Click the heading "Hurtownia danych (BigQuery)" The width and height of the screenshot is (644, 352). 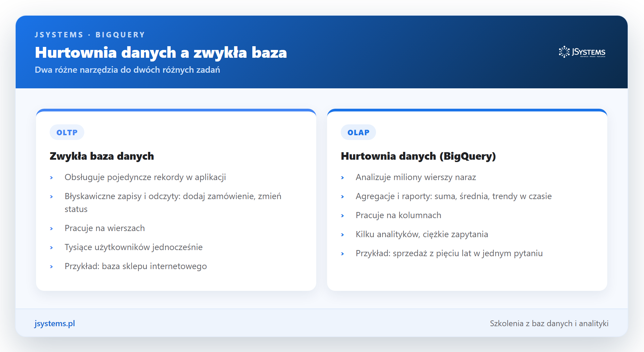[418, 156]
